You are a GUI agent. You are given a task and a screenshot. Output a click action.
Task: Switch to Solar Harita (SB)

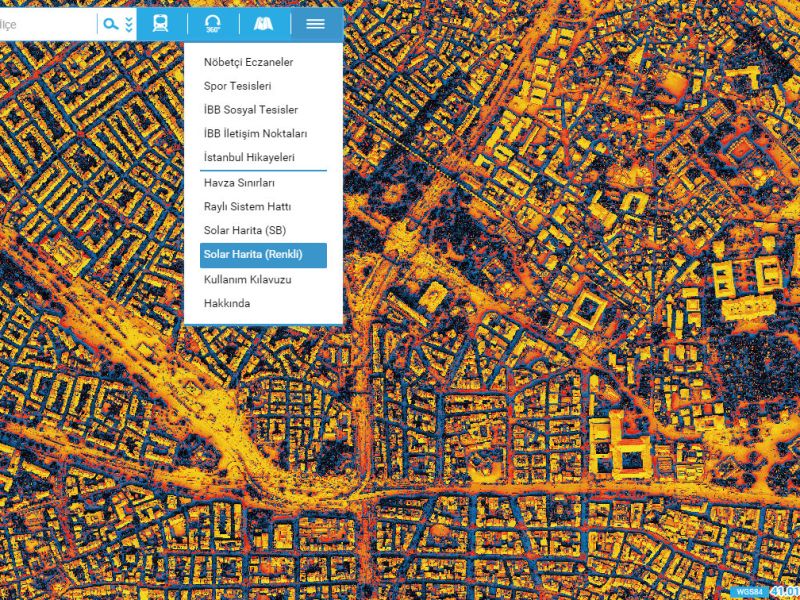[x=245, y=231]
